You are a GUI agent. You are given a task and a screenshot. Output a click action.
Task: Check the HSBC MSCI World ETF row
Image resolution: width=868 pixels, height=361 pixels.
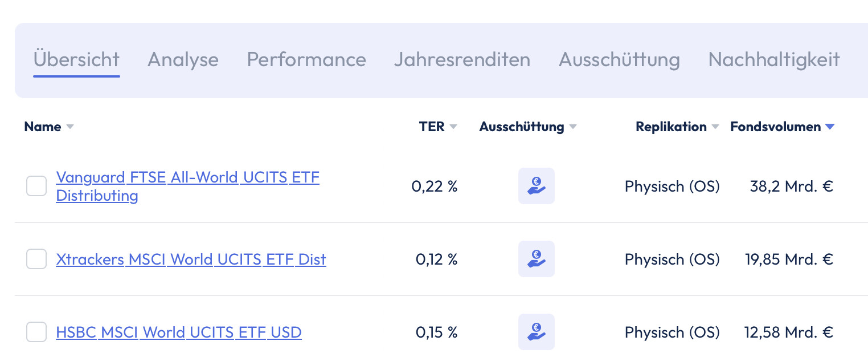36,332
